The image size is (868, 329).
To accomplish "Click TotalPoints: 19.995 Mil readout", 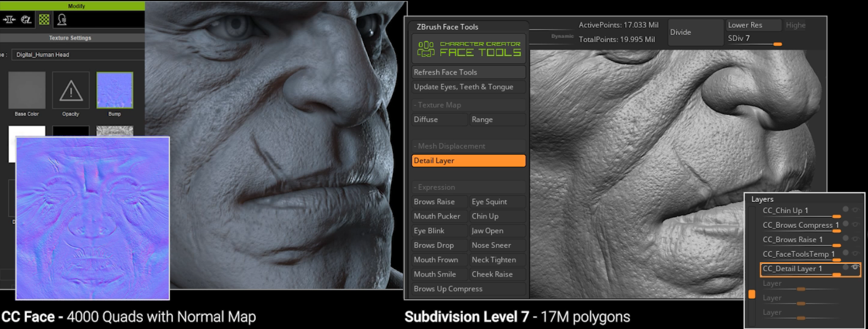I will coord(617,39).
